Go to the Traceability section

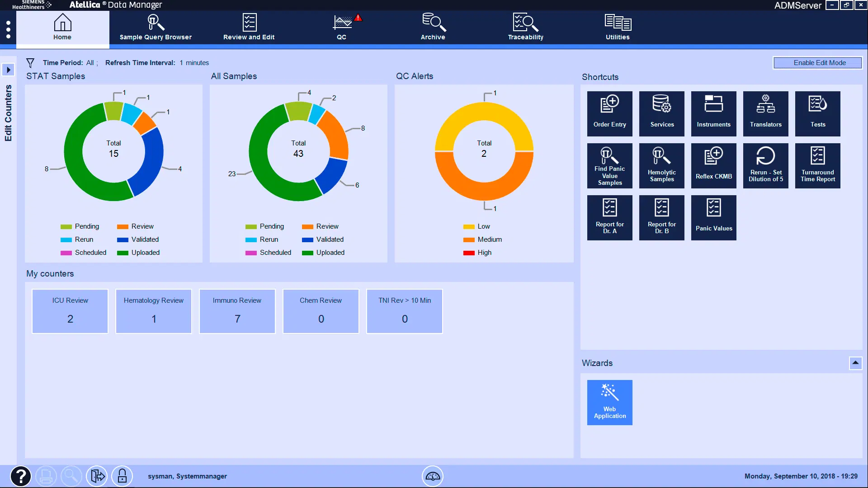point(525,27)
